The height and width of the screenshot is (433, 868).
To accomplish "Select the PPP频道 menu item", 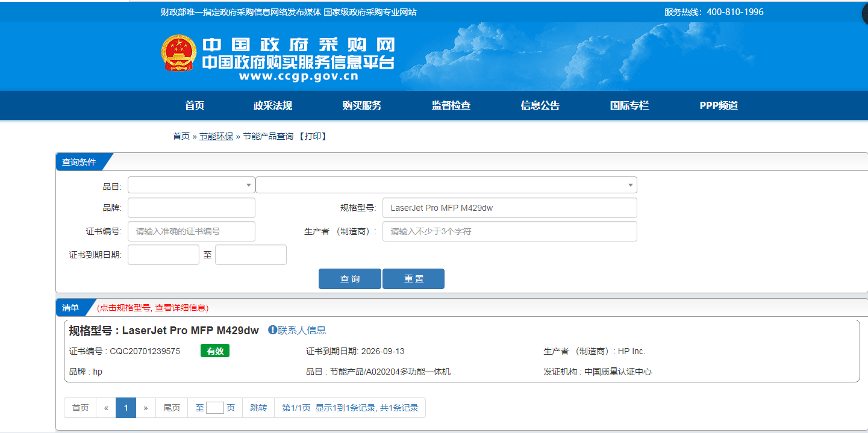I will pos(718,106).
